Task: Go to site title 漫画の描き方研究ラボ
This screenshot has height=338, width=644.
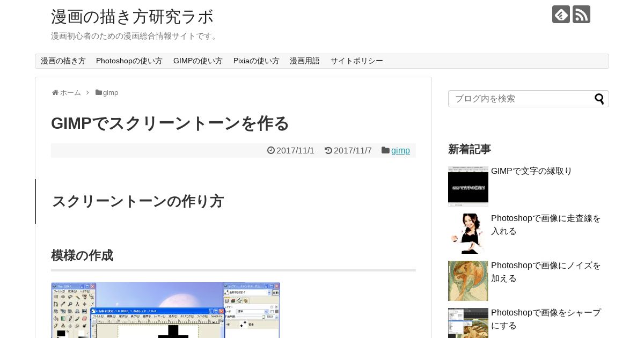Action: coord(133,17)
